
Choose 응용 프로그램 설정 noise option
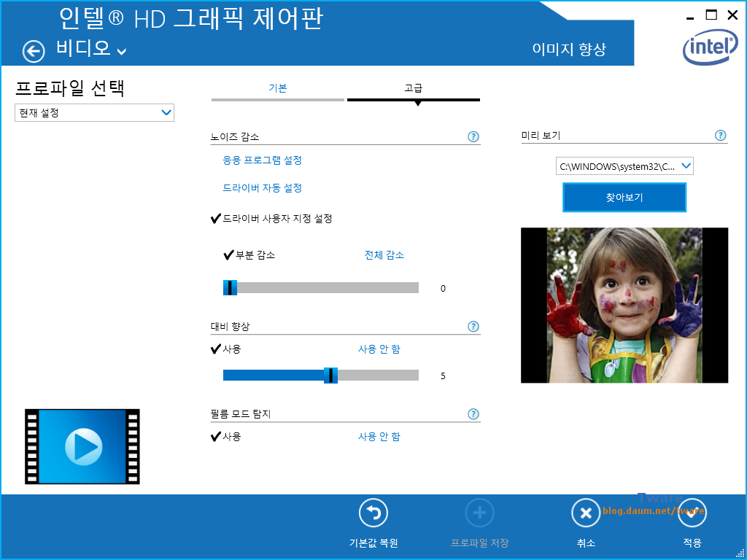click(263, 160)
